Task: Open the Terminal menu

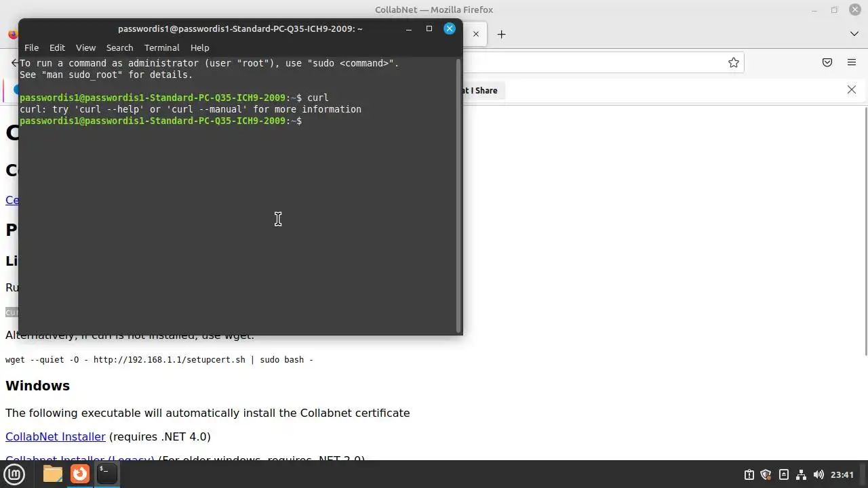Action: click(161, 47)
